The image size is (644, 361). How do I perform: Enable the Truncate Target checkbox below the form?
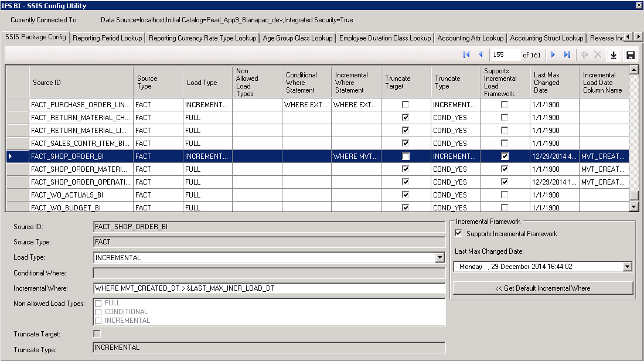click(97, 334)
